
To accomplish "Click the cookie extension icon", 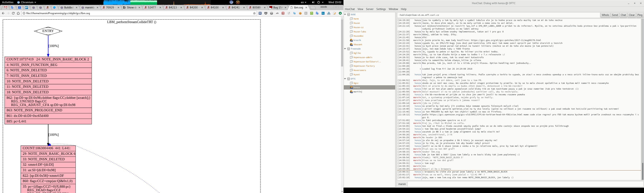I will click(300, 13).
